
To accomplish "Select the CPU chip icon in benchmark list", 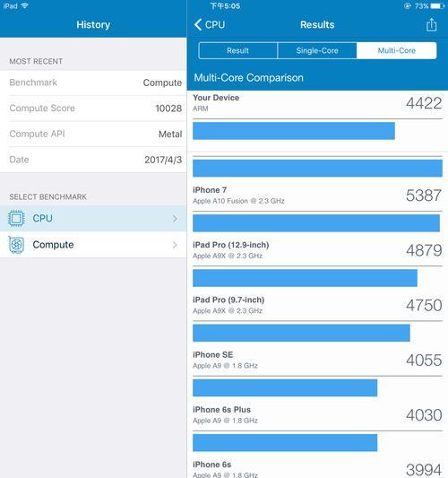I will 16,218.
